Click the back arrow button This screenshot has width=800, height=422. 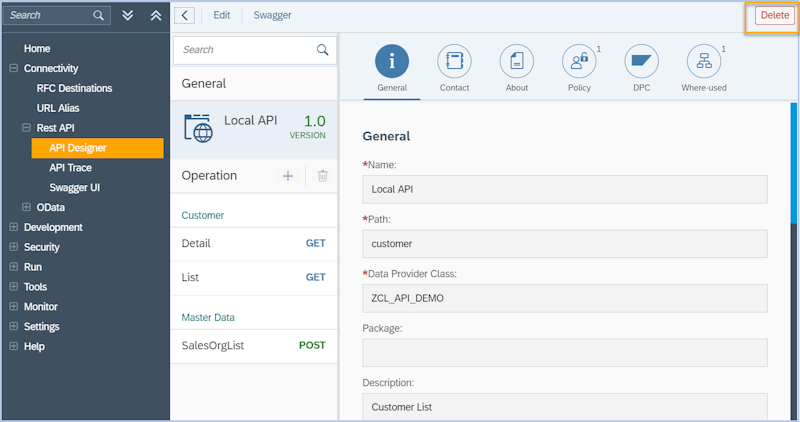coord(184,15)
